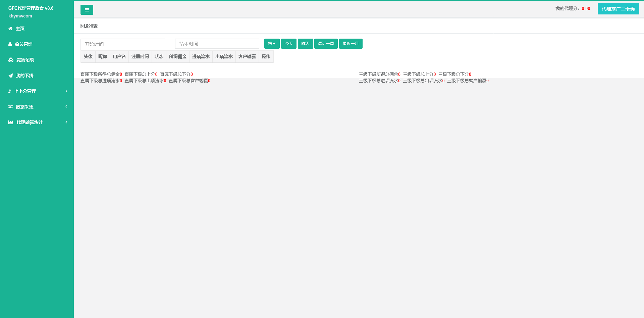Click the bar chart icon beside 代理输赢统计

click(x=11, y=123)
